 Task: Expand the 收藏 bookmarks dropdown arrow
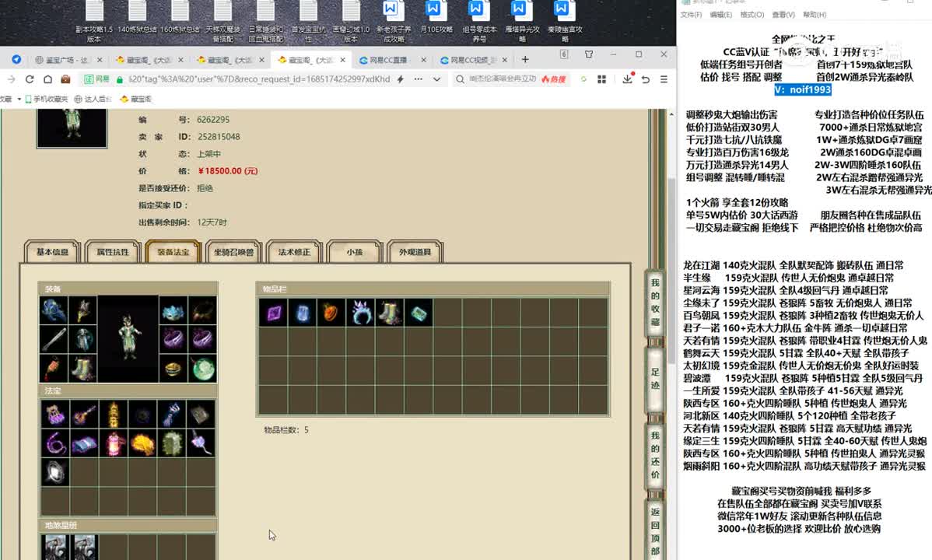pyautogui.click(x=19, y=100)
